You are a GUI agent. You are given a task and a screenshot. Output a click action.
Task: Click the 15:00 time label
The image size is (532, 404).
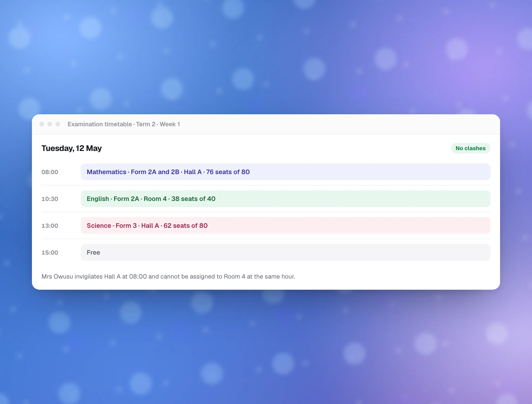[50, 252]
